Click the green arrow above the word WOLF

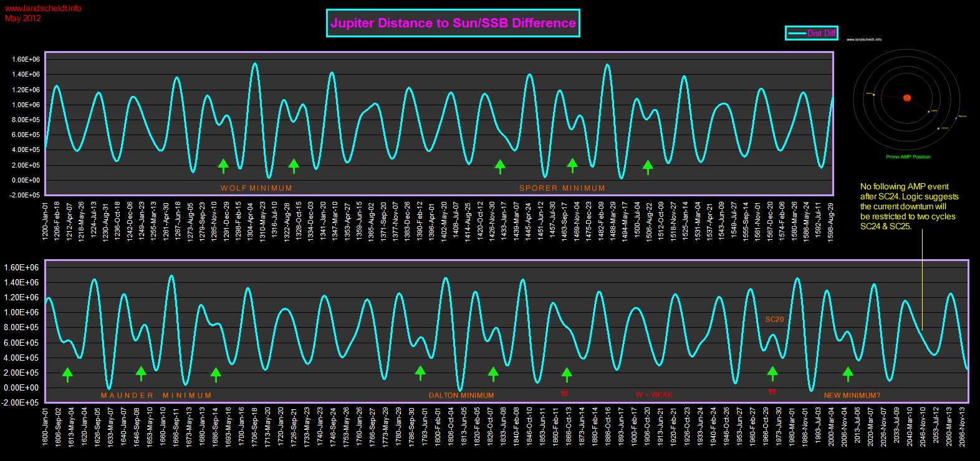coord(223,166)
